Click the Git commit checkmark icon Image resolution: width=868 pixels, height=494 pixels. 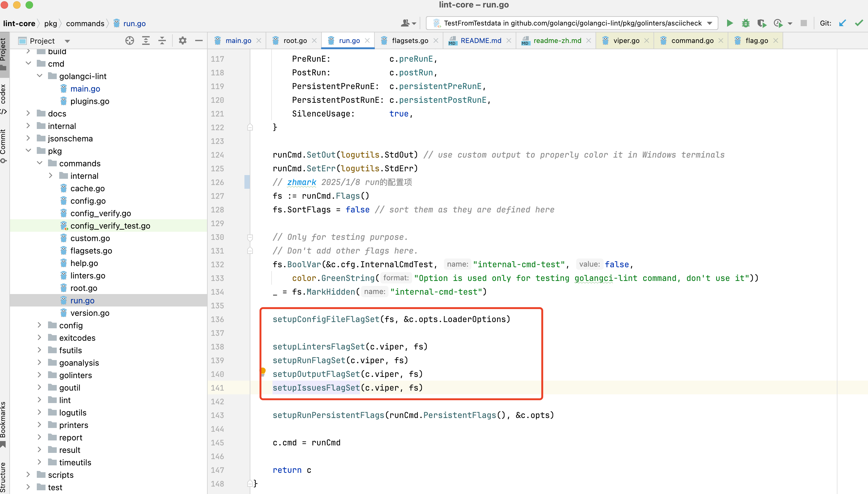[859, 23]
